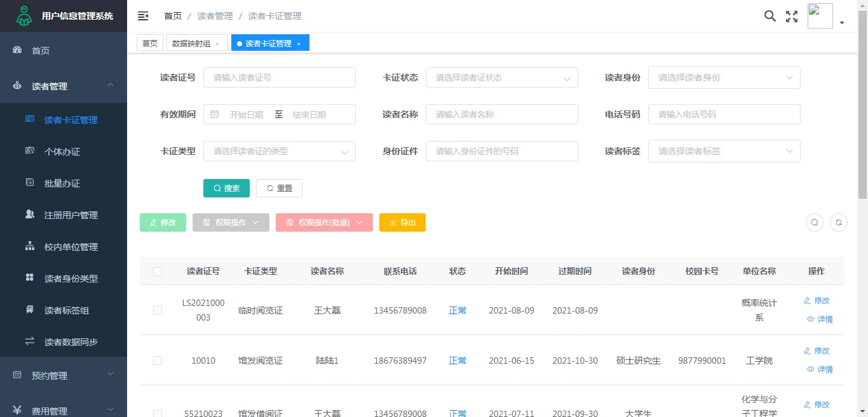Click the user avatar image

coord(820,16)
